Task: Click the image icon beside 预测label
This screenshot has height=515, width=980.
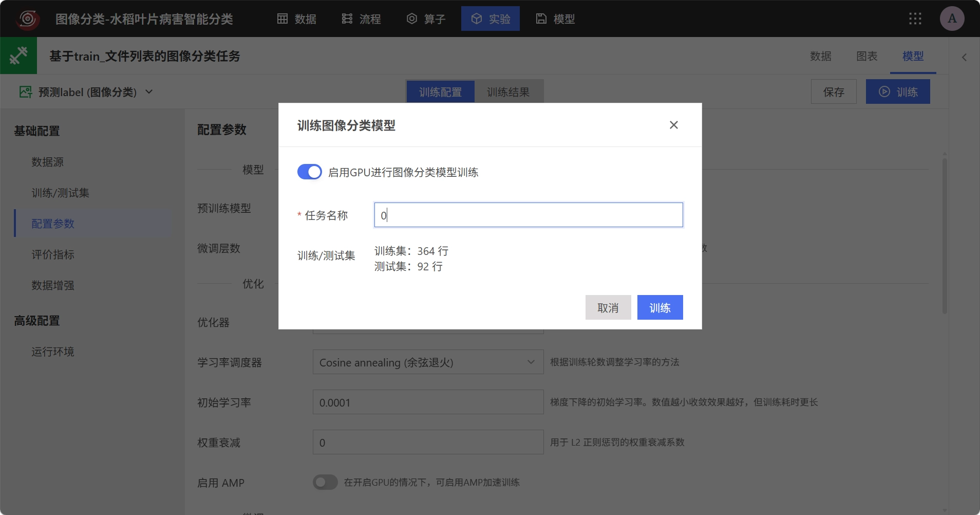Action: pos(26,92)
